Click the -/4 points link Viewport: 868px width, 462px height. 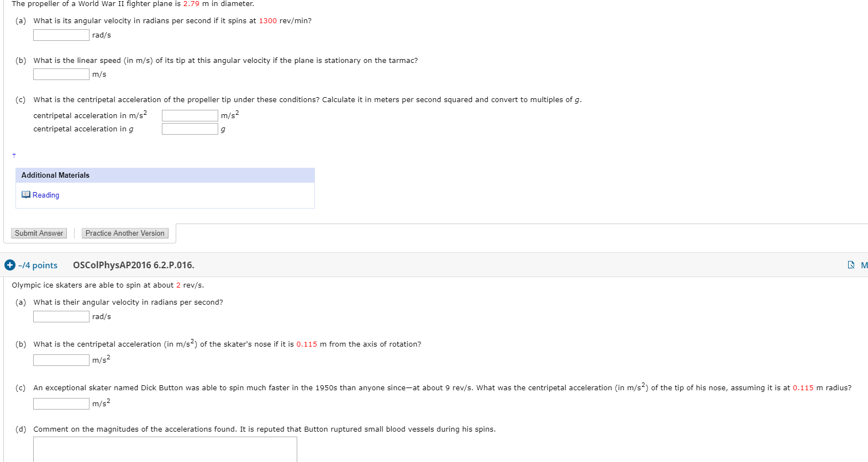click(38, 265)
